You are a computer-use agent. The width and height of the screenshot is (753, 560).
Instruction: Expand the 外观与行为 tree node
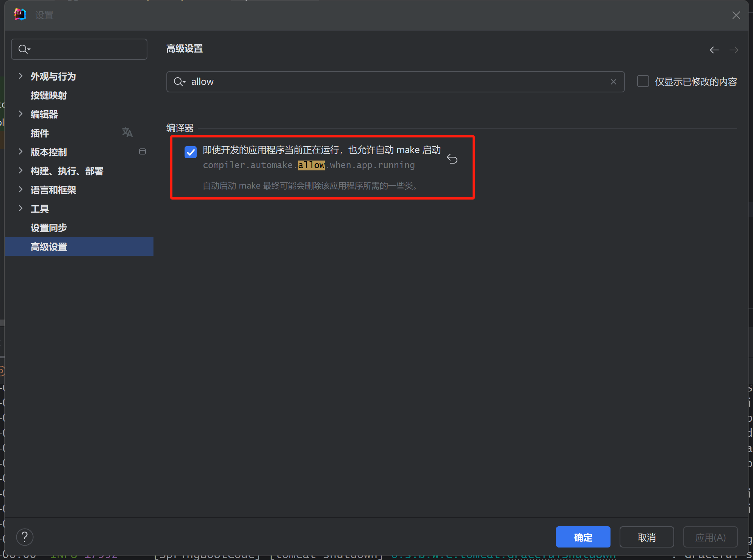tap(21, 76)
